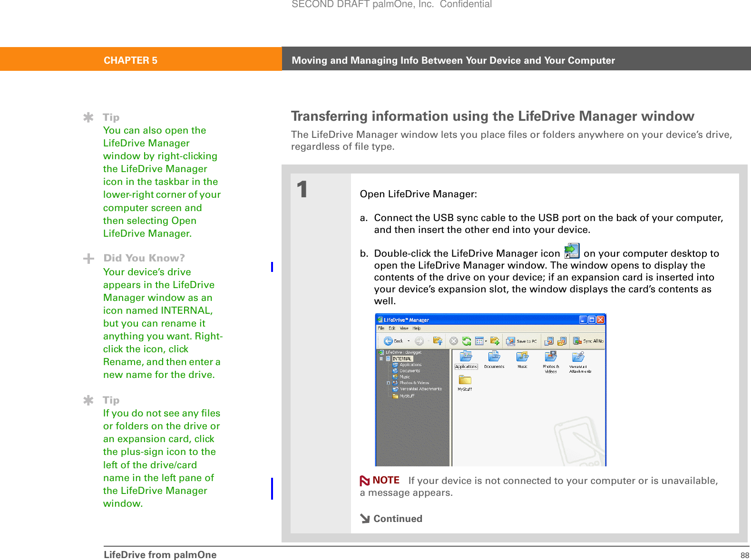This screenshot has width=751, height=560.
Task: Click the Views toolbar icon
Action: pyautogui.click(x=479, y=341)
